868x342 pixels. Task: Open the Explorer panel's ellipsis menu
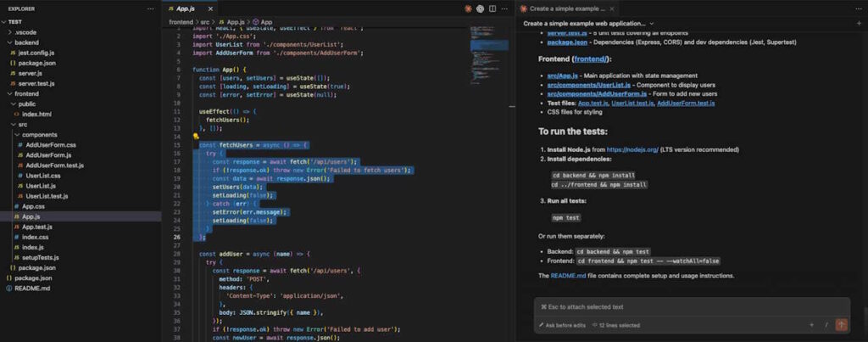[x=151, y=8]
